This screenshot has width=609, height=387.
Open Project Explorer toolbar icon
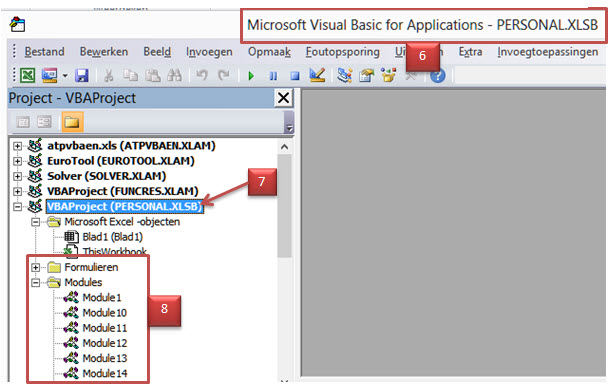(x=344, y=75)
